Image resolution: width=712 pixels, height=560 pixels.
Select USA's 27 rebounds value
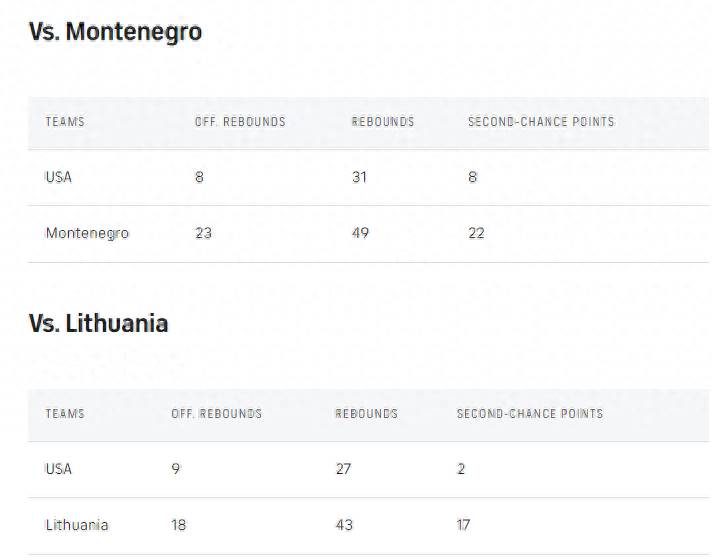(343, 469)
